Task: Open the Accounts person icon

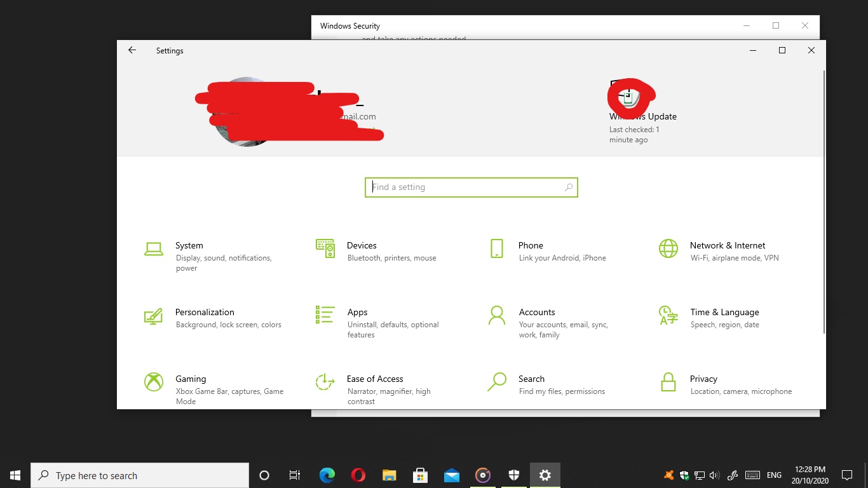Action: pos(496,315)
